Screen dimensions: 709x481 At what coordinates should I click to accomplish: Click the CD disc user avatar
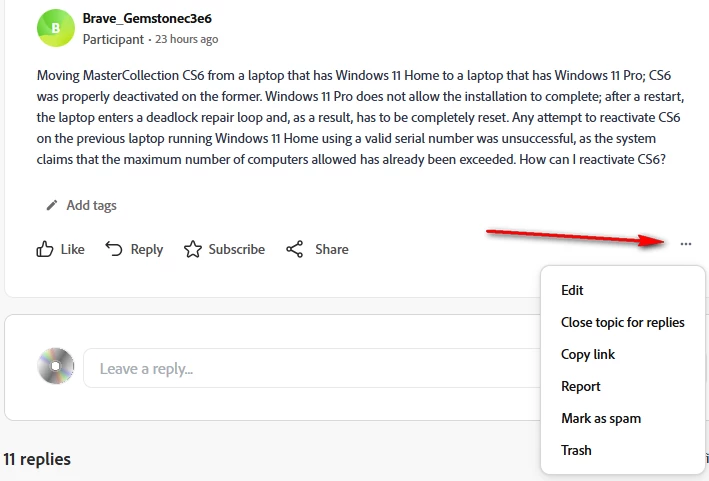[56, 366]
